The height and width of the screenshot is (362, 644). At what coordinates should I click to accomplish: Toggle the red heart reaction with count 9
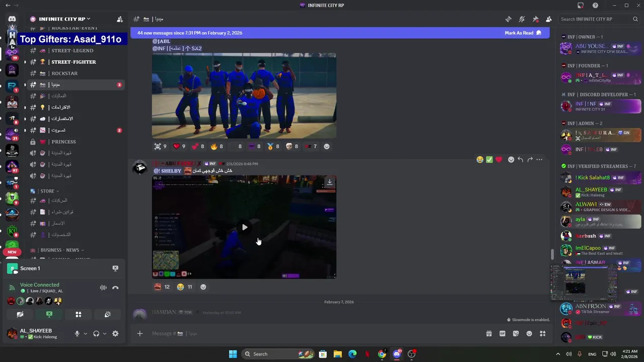(x=180, y=146)
